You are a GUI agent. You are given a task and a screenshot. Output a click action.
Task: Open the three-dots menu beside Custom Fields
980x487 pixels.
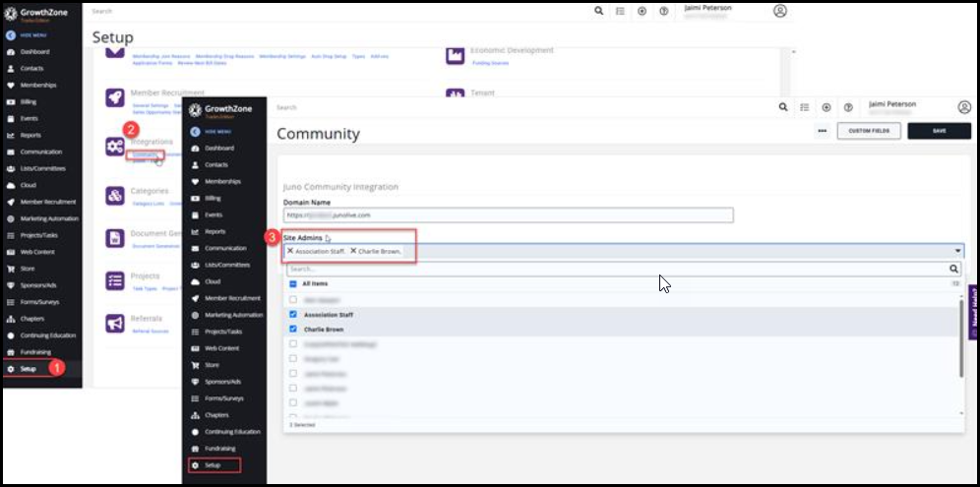[x=822, y=132]
